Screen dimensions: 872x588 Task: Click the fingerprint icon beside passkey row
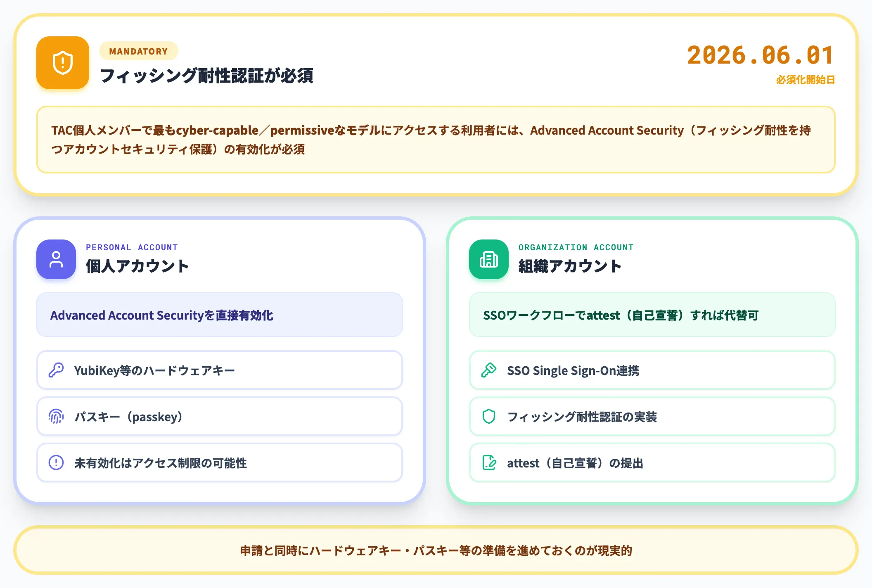pyautogui.click(x=56, y=417)
